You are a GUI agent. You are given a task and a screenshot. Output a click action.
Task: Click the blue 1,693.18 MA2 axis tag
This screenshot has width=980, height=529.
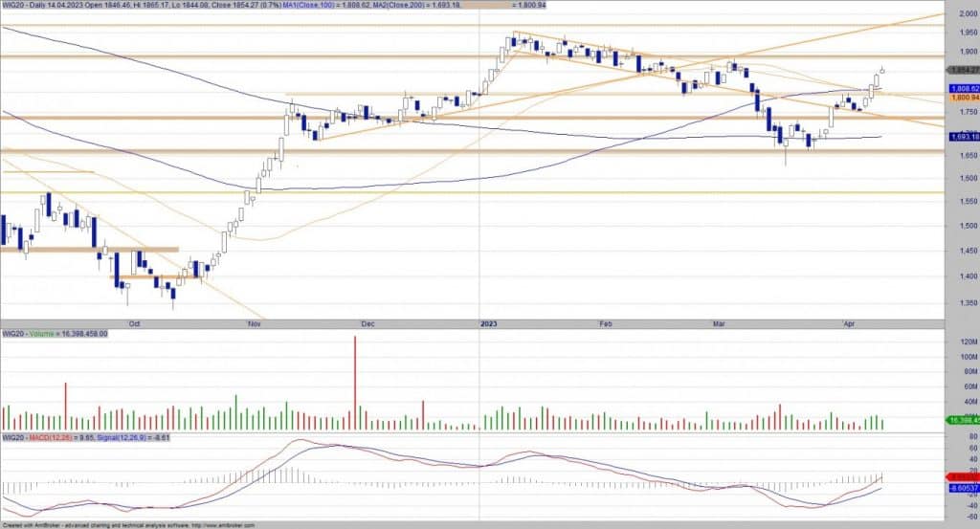click(x=963, y=137)
